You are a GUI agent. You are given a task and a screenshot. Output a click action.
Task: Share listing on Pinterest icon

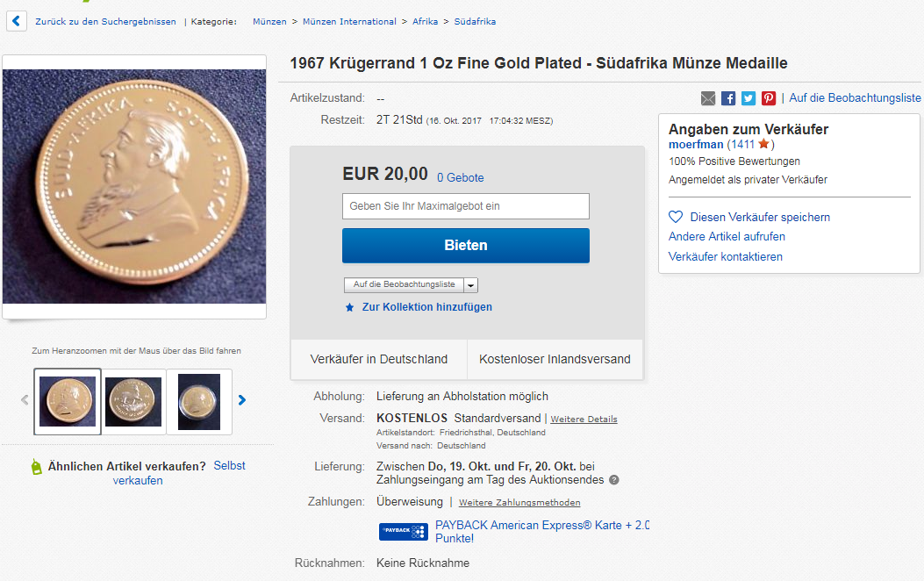[769, 98]
